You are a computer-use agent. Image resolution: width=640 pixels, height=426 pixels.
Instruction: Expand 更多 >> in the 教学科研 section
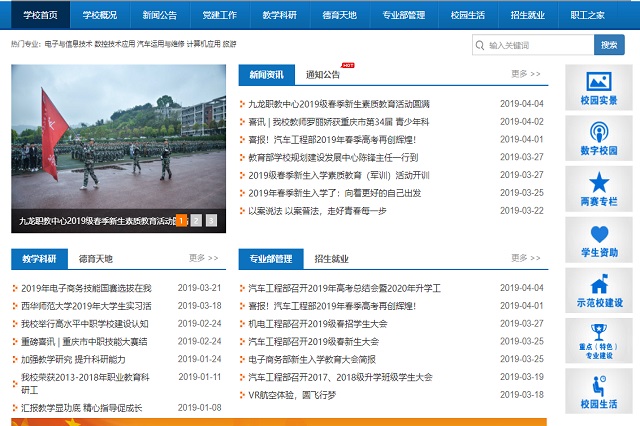203,258
